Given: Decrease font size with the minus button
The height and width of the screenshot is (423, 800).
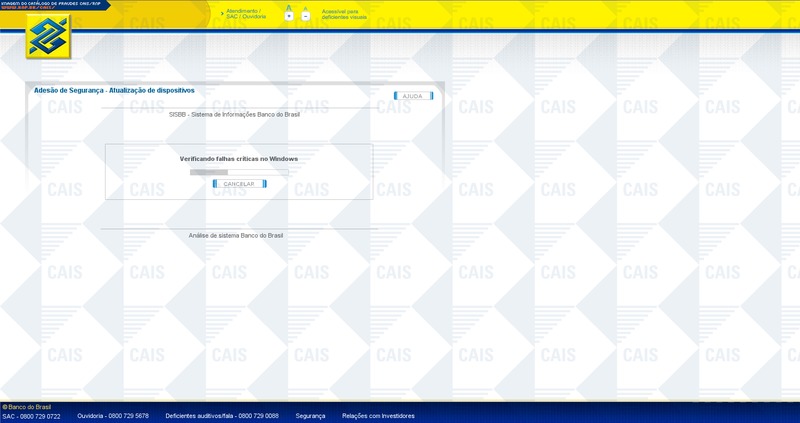Looking at the screenshot, I should tap(305, 16).
